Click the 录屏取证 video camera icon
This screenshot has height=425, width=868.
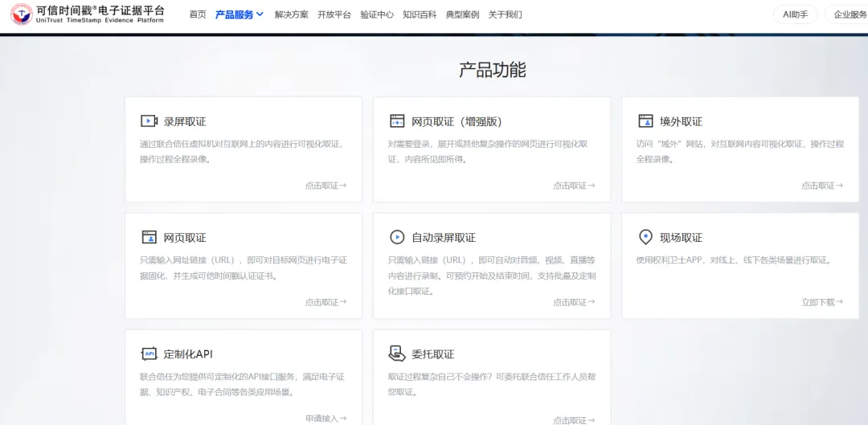(149, 121)
